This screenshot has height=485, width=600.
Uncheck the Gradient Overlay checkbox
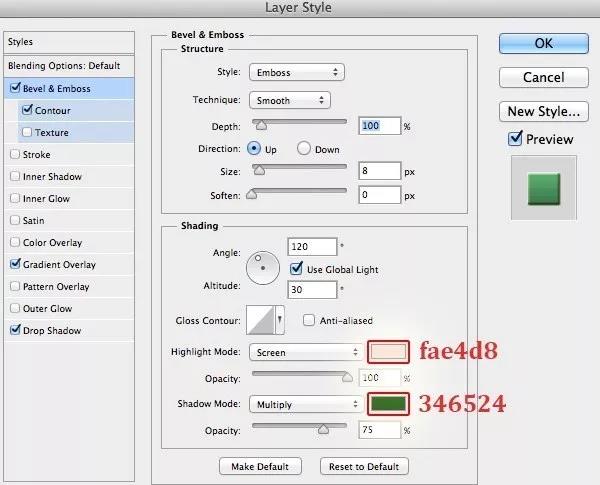[x=15, y=264]
